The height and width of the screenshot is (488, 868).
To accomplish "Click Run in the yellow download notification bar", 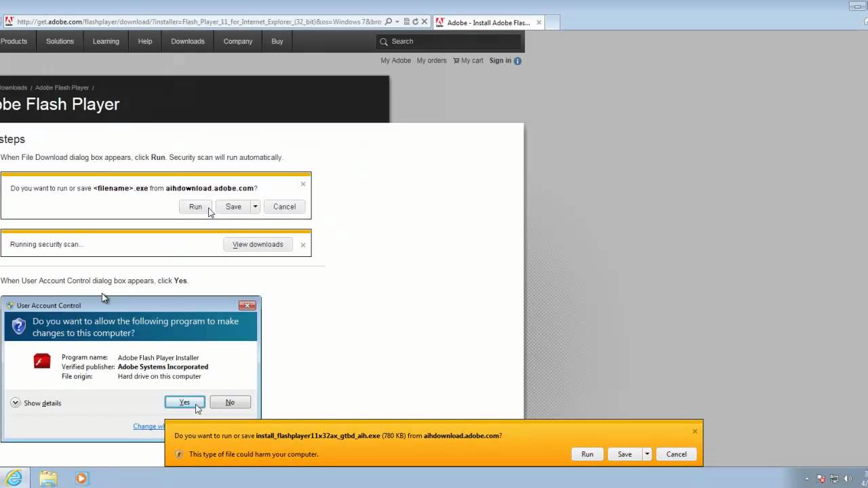I will pos(587,454).
